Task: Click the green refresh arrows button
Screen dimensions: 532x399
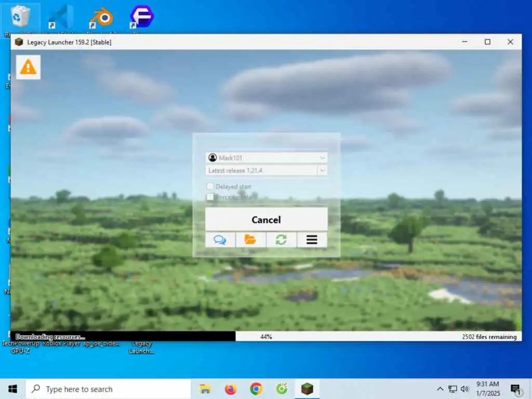Action: click(281, 240)
